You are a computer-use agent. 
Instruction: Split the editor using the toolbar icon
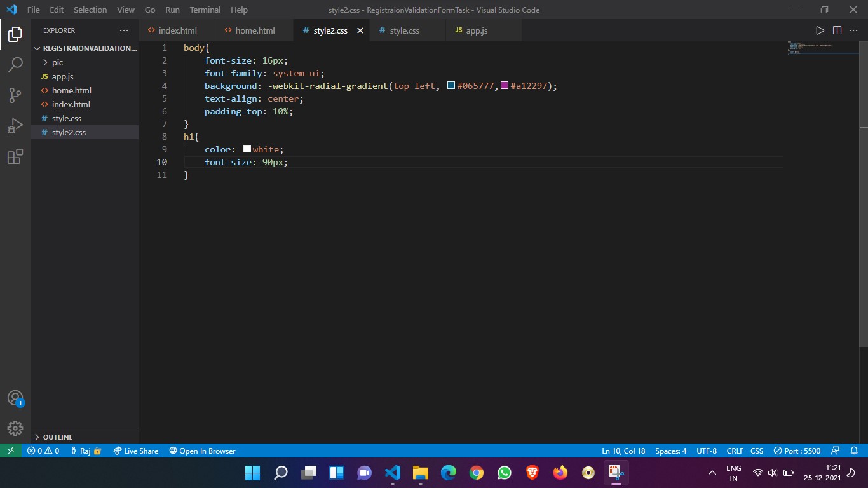tap(836, 30)
